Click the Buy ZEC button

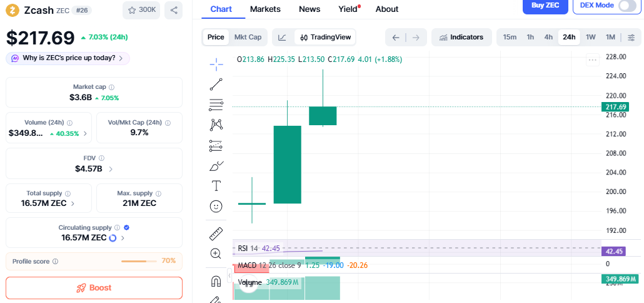545,6
